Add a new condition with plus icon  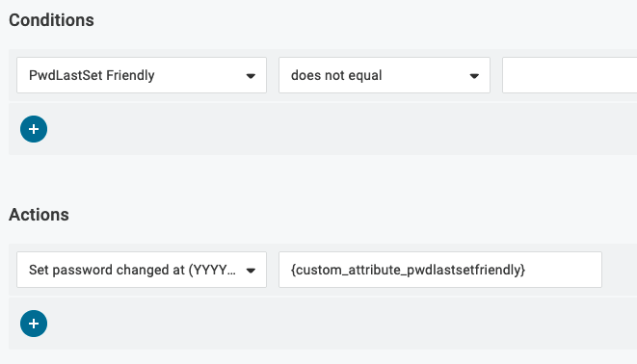[x=34, y=129]
